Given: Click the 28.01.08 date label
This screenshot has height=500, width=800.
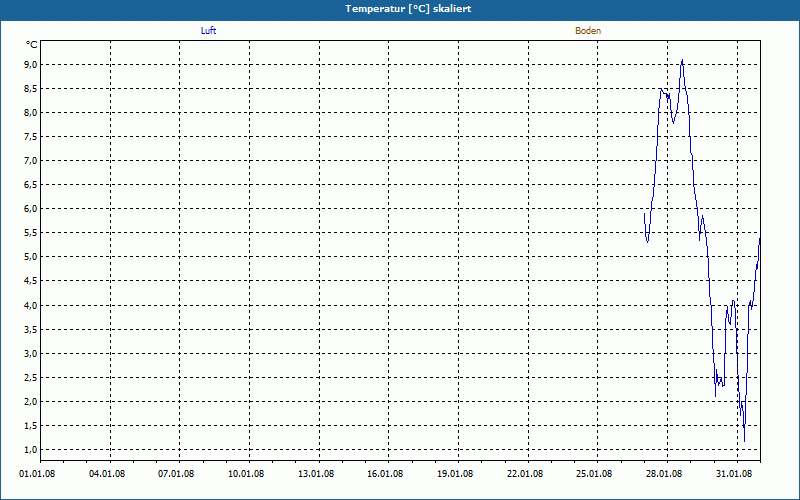Looking at the screenshot, I should [x=664, y=474].
